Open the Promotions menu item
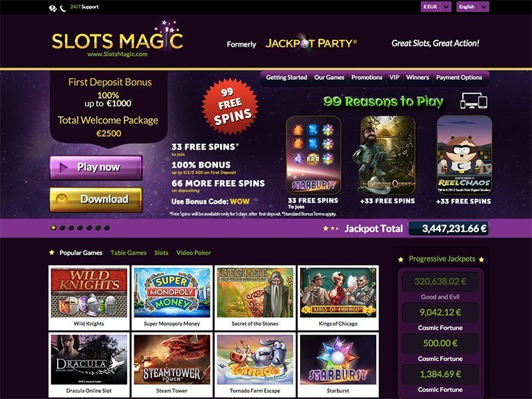 click(367, 77)
